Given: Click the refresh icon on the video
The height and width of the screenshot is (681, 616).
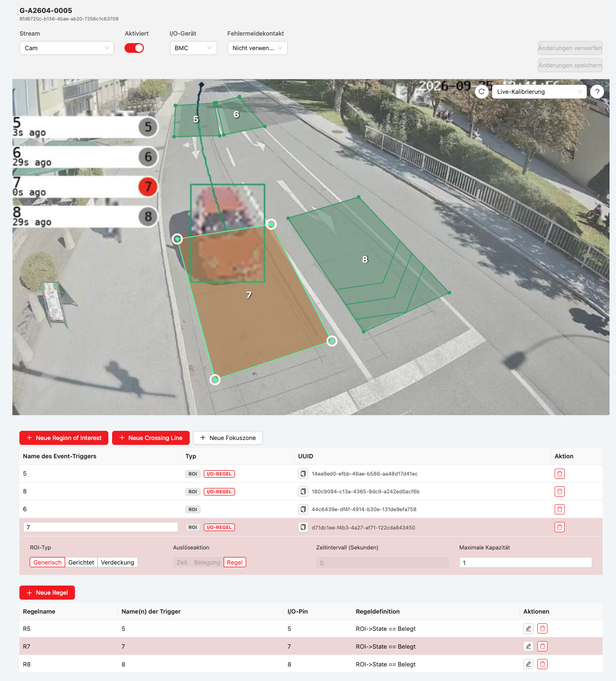Looking at the screenshot, I should pos(482,92).
